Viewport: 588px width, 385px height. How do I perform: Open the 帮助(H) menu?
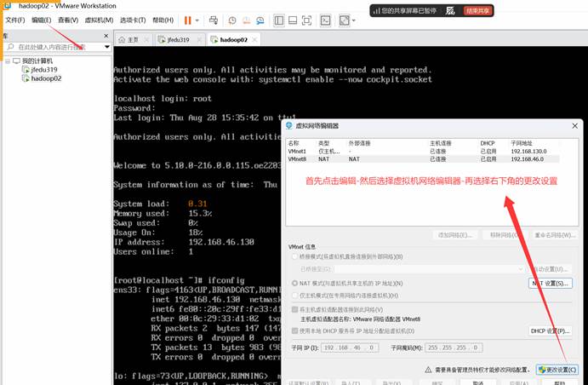[x=163, y=20]
